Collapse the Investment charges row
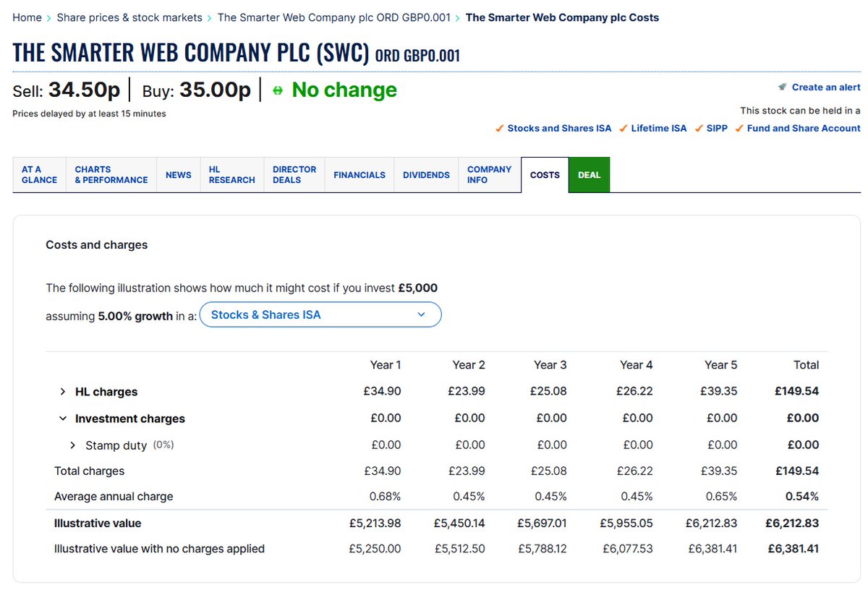The height and width of the screenshot is (595, 868). pyautogui.click(x=63, y=419)
